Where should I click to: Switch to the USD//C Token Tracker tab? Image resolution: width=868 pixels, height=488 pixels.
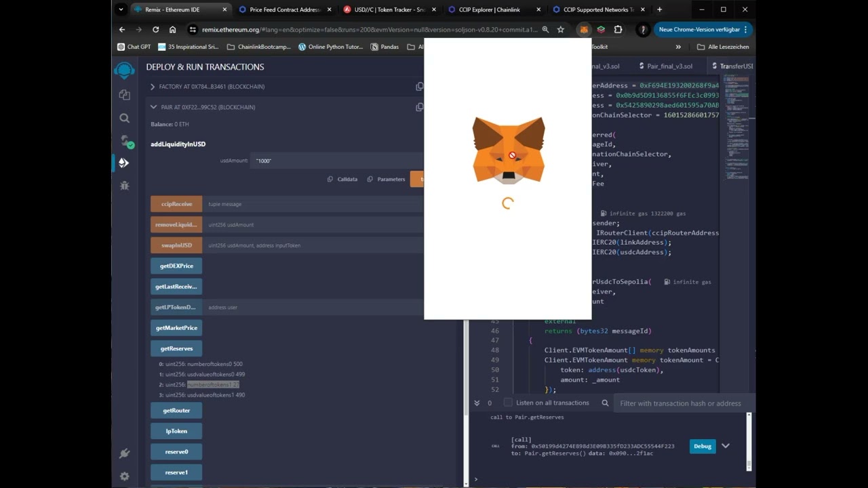click(x=389, y=9)
